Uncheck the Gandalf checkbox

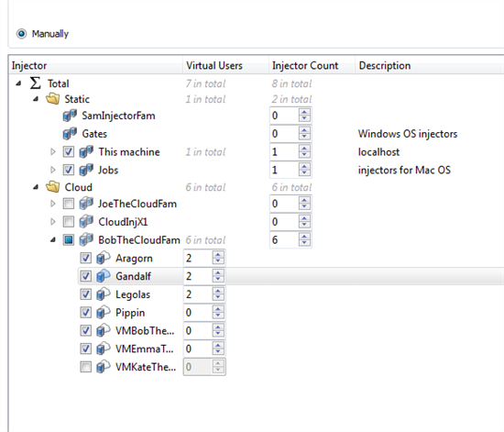pos(85,276)
